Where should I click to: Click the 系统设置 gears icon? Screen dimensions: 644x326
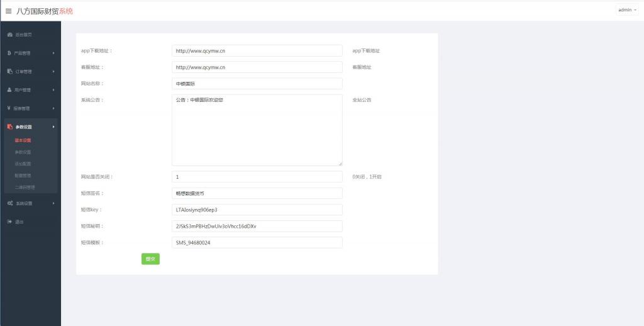click(x=9, y=203)
